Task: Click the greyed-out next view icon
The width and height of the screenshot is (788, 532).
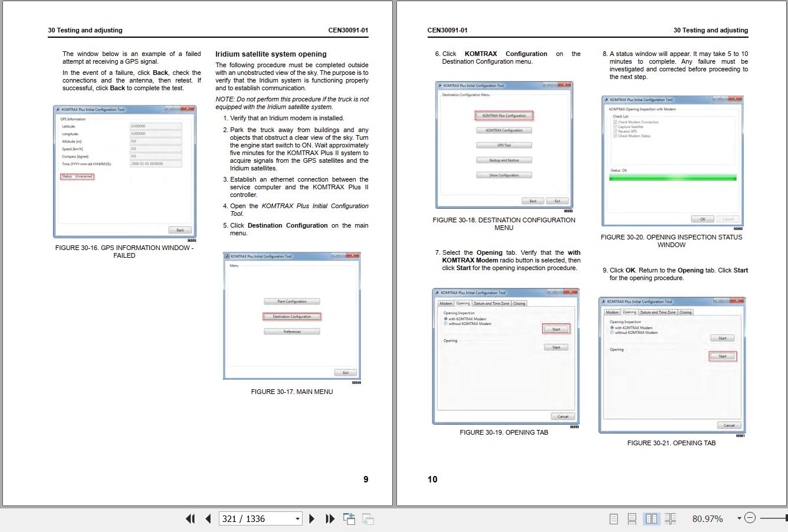Action: (x=368, y=518)
